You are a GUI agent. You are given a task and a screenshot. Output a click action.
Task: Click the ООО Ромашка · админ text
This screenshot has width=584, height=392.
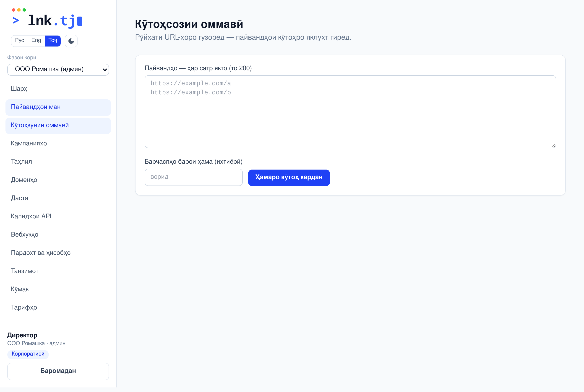point(36,343)
